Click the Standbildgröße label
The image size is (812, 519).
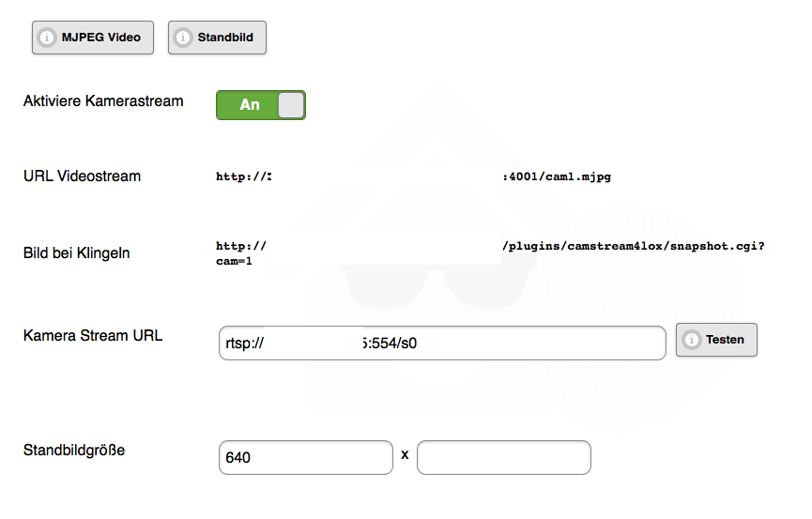pyautogui.click(x=74, y=450)
